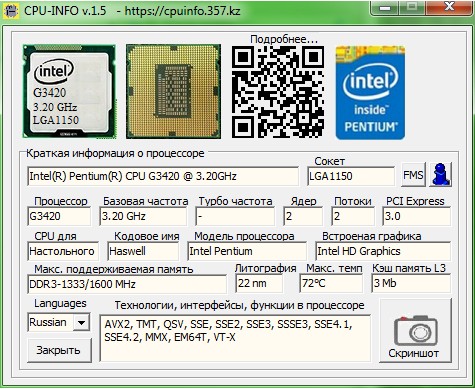Open the Languages dropdown arrow
Viewport: 475px width, 389px height.
[x=81, y=322]
